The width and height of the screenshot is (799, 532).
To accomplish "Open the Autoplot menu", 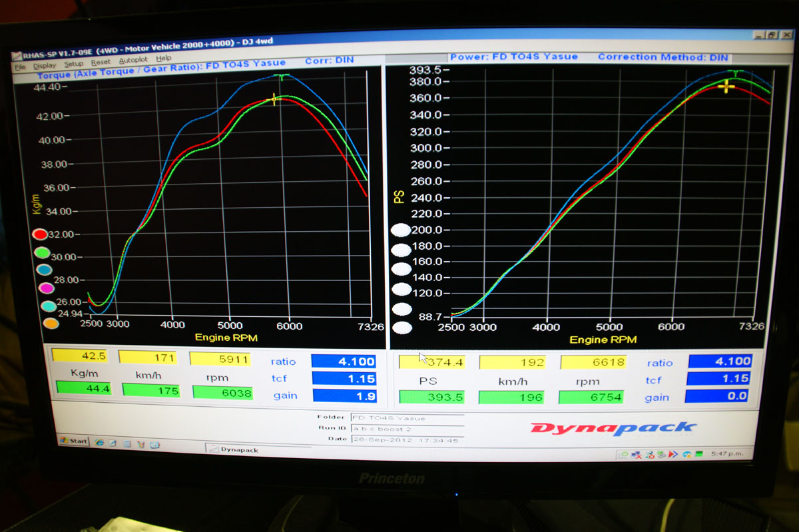I will tap(133, 61).
